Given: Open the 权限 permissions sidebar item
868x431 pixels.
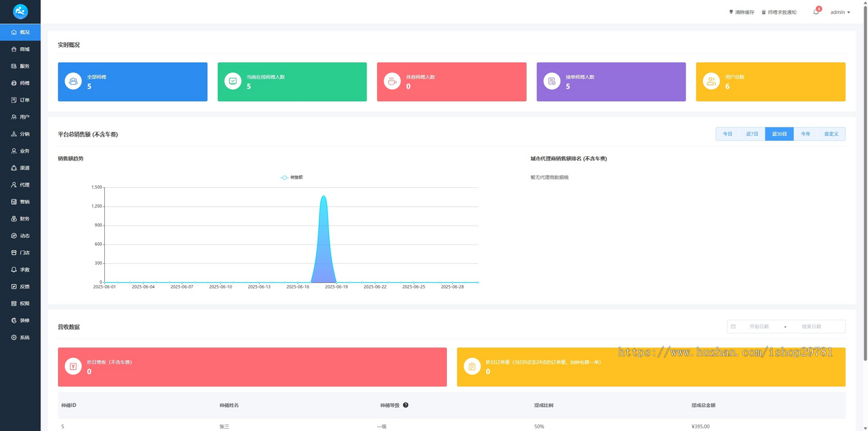Looking at the screenshot, I should pos(20,304).
